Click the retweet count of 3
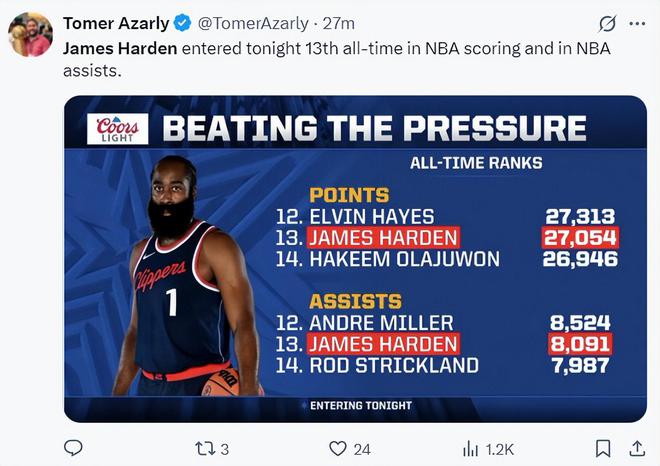660x466 pixels. coord(225,449)
